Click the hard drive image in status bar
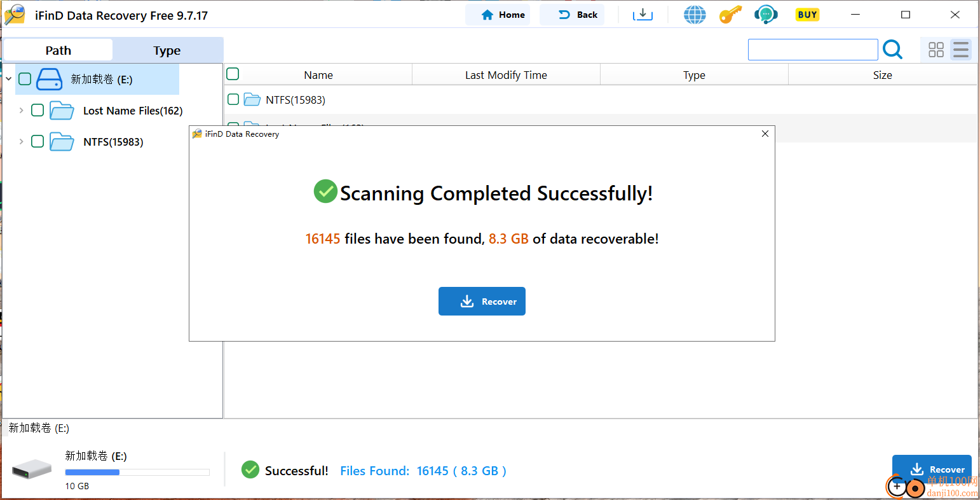The height and width of the screenshot is (500, 980). pyautogui.click(x=31, y=469)
